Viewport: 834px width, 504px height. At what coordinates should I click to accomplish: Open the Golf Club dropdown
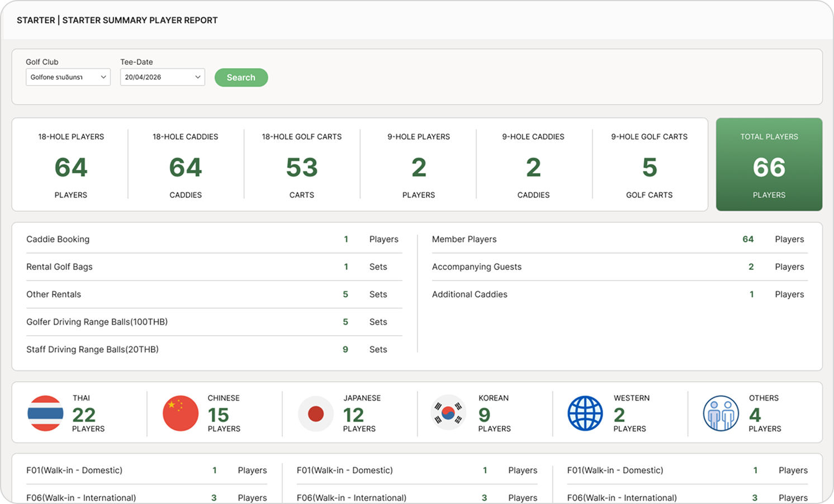pyautogui.click(x=68, y=77)
